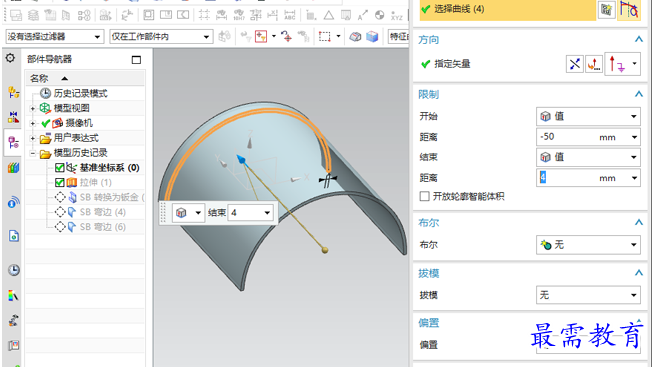Open the end distance mm unit dropdown
Image resolution: width=652 pixels, height=367 pixels.
coord(635,178)
